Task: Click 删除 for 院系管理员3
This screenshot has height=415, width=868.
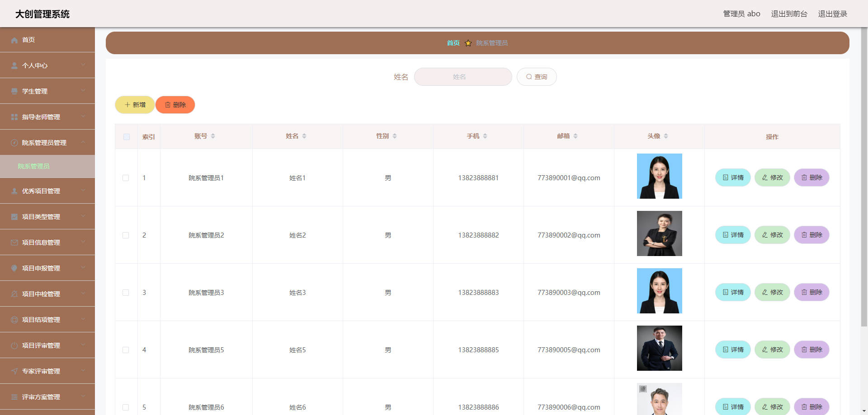Action: click(x=811, y=292)
